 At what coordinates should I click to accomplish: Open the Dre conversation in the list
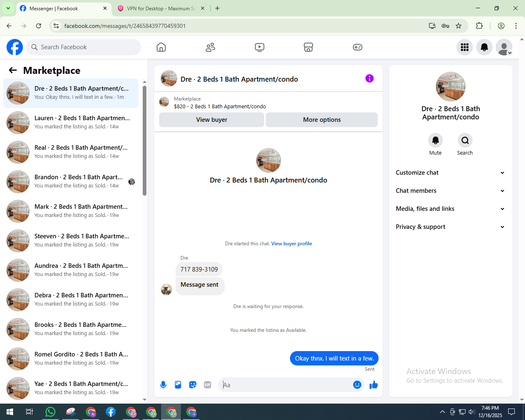[x=71, y=93]
